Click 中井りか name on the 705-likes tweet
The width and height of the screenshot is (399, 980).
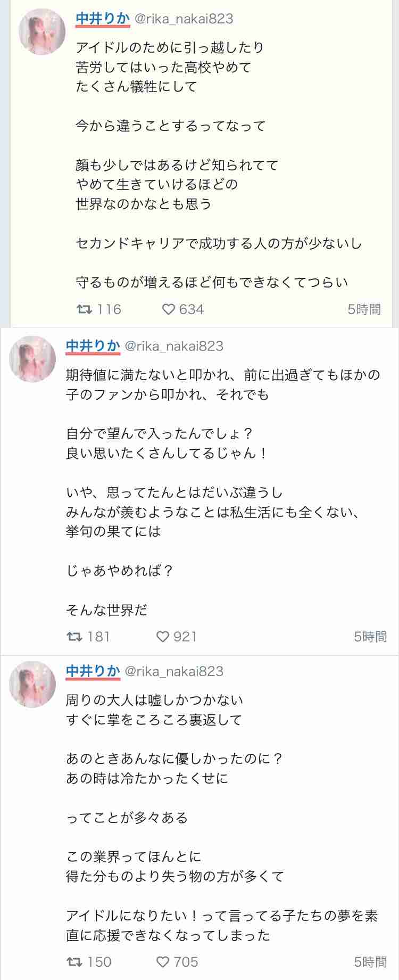93,671
